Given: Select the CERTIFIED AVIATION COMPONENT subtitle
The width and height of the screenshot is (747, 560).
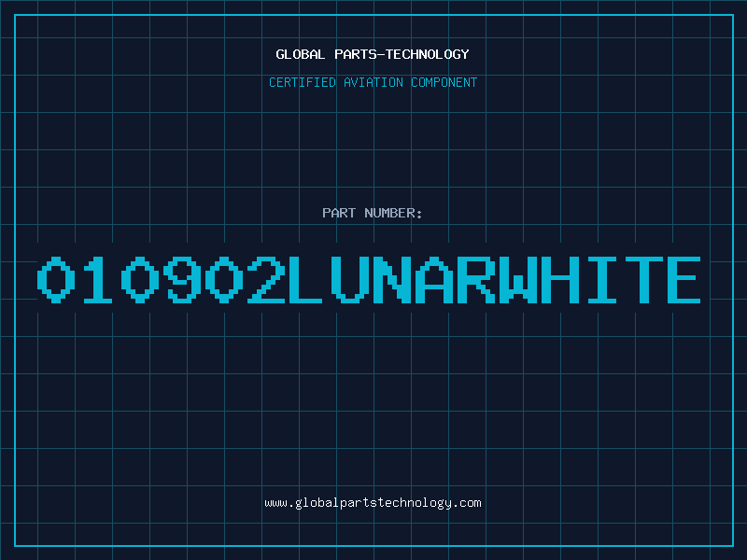Looking at the screenshot, I should tap(373, 82).
